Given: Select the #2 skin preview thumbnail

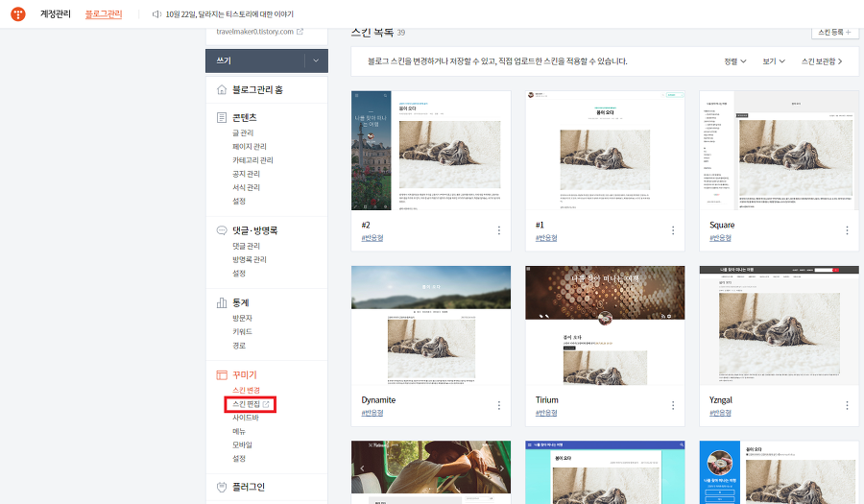Looking at the screenshot, I should tap(431, 151).
